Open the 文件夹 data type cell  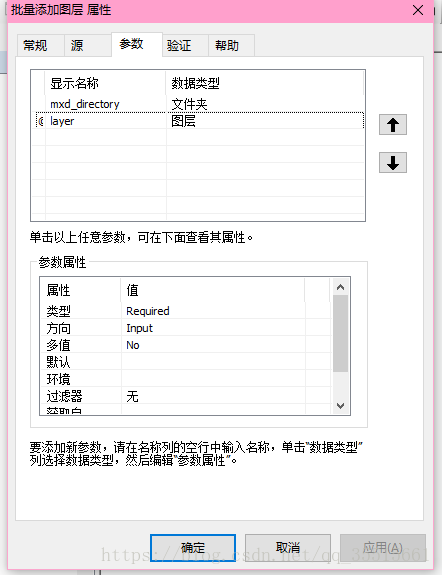265,104
